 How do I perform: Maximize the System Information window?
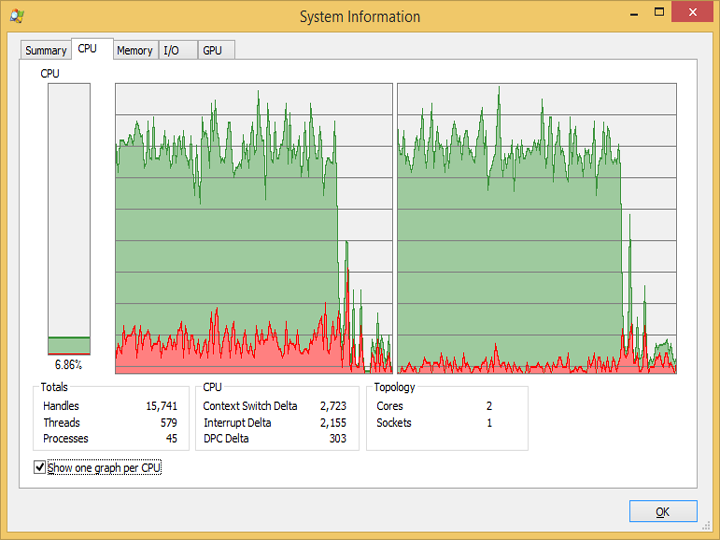click(659, 12)
